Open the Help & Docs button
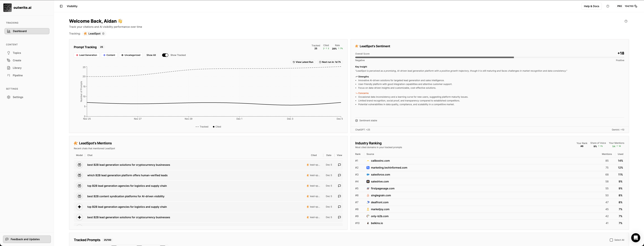The width and height of the screenshot is (644, 246). [x=591, y=6]
